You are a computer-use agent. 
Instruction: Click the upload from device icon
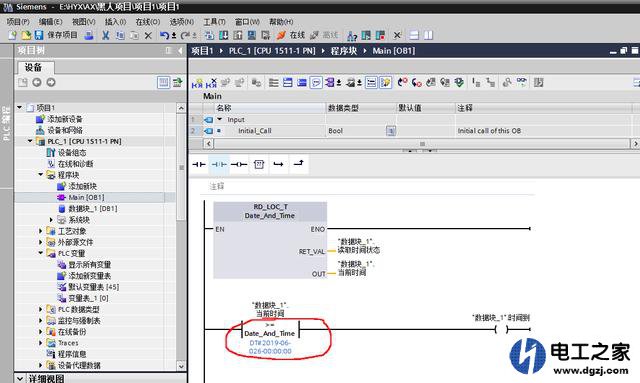point(238,36)
